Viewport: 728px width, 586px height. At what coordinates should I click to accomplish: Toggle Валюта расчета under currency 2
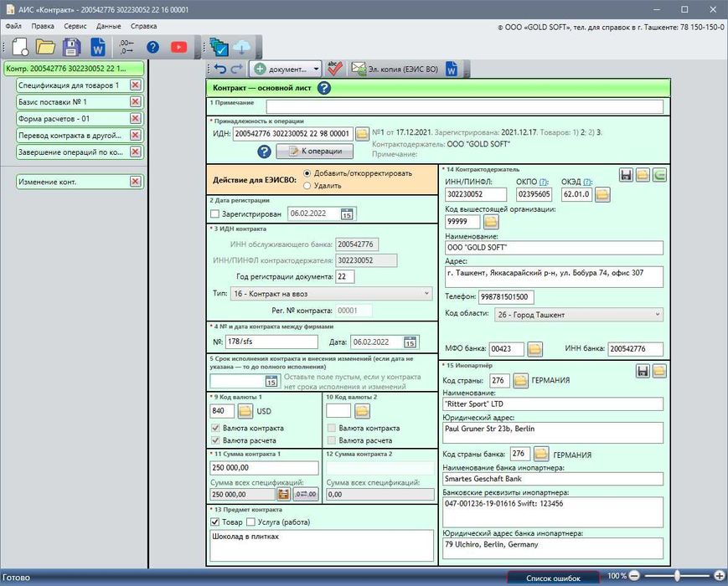(x=332, y=440)
